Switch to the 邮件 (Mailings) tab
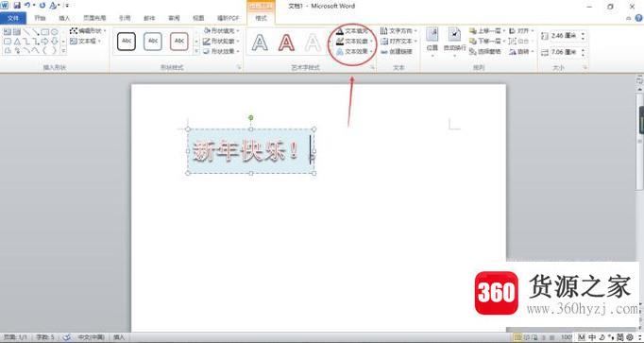 tap(149, 18)
